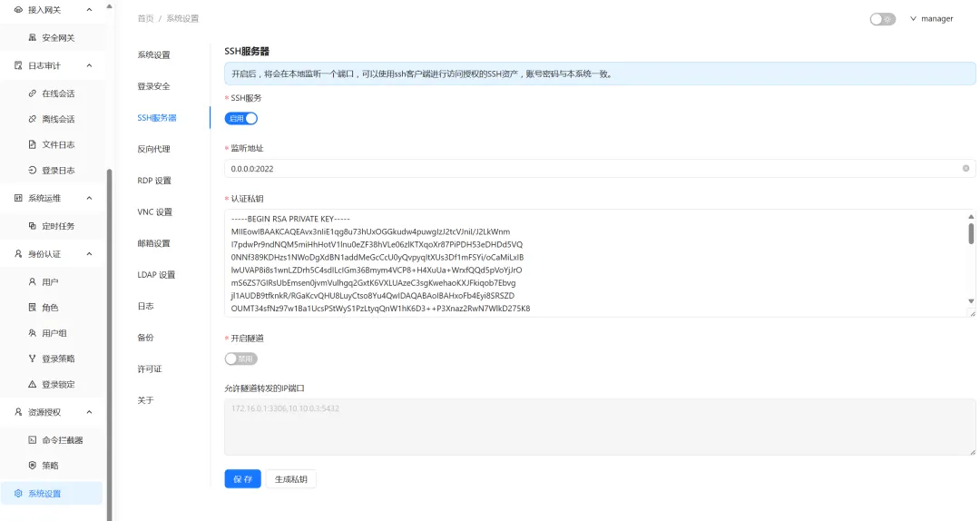Open the manager user dropdown

coord(931,19)
